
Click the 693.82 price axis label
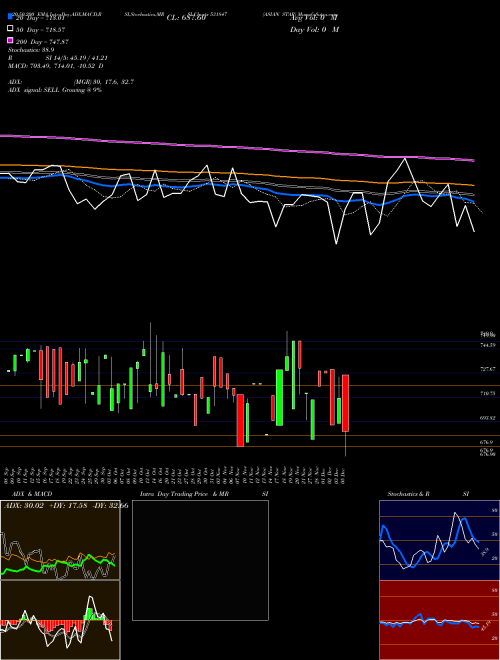click(x=488, y=418)
